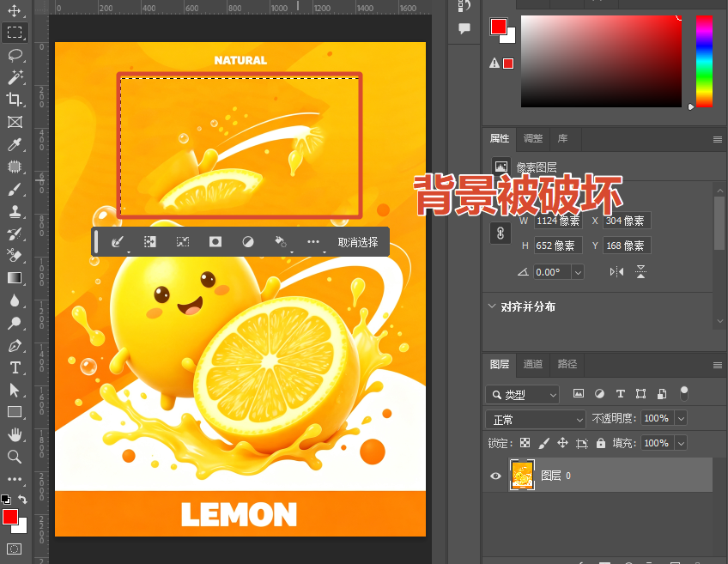Open the 类型 layer filter dropdown
The height and width of the screenshot is (564, 728).
tap(522, 395)
